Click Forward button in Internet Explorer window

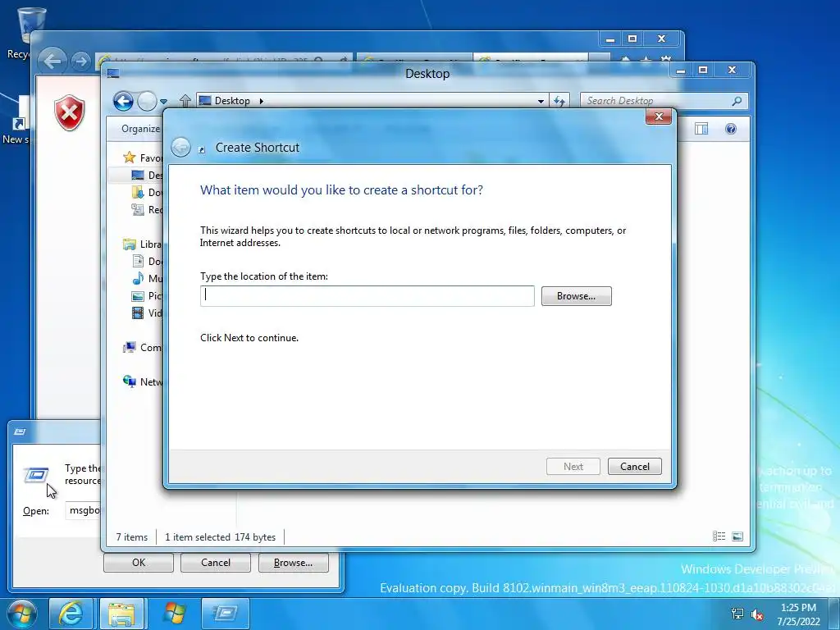(81, 62)
